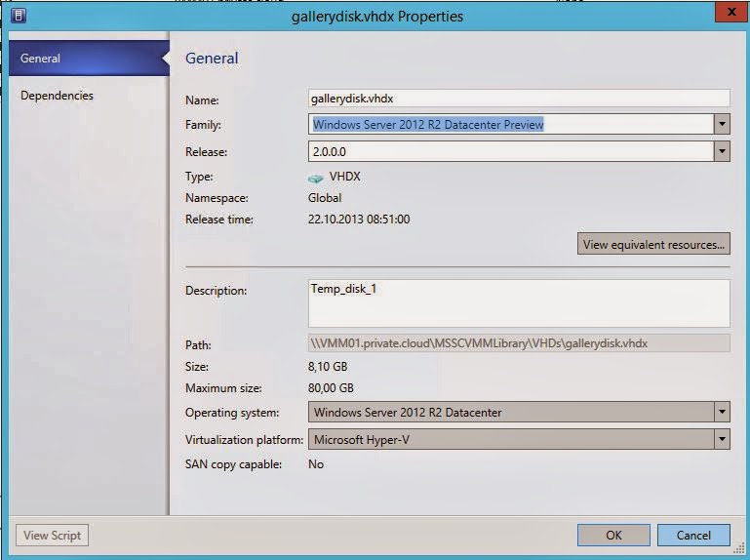This screenshot has width=750, height=560.
Task: Click the 'Name:' label
Action: coord(202,100)
